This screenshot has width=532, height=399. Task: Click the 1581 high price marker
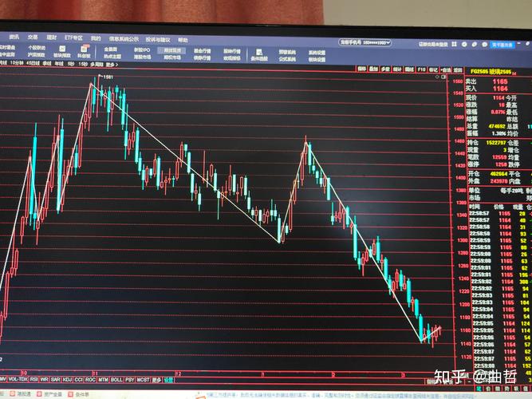[x=108, y=77]
